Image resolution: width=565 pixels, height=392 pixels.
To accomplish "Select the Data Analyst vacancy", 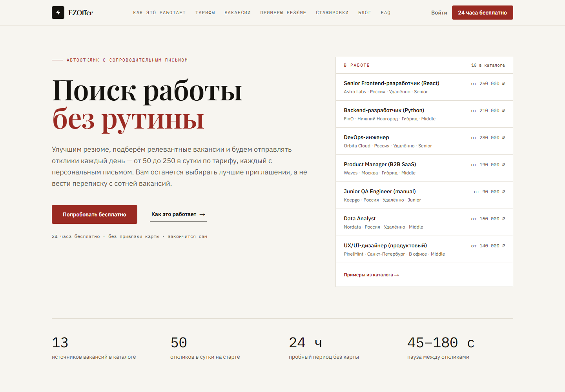I will coord(424,222).
